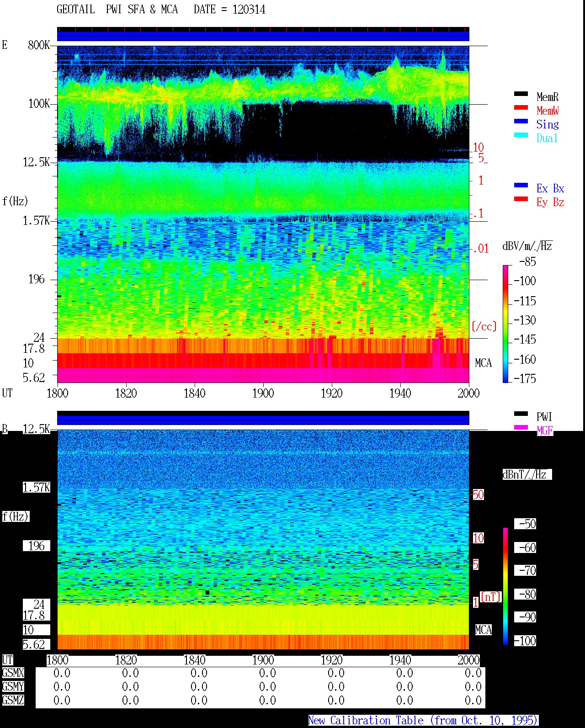
Task: Click the B panel 'MCA' label
Action: point(483,630)
